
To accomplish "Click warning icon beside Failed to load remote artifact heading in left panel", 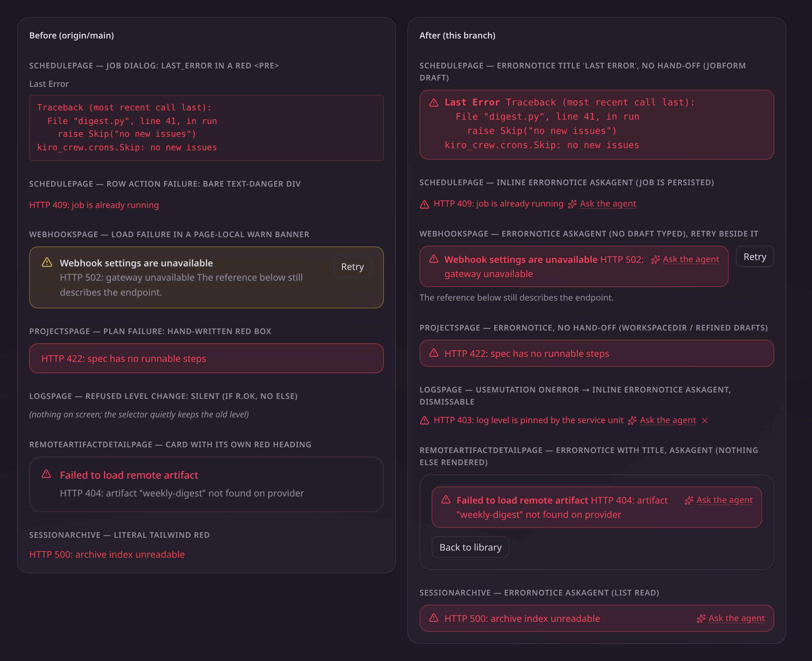I will (46, 474).
